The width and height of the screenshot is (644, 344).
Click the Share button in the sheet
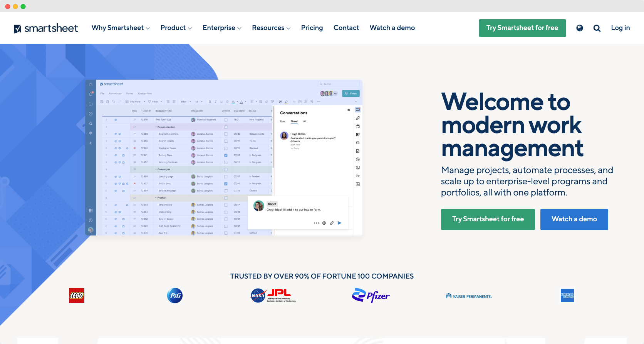[351, 94]
